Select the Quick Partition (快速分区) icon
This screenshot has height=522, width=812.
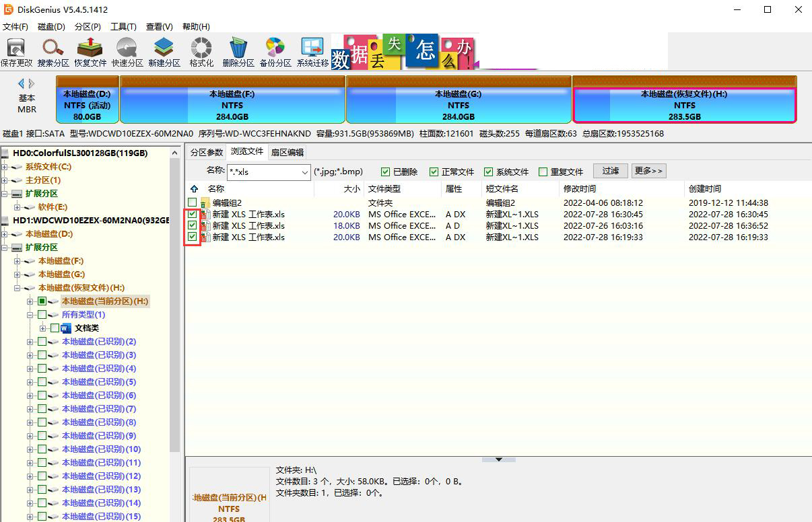tap(127, 52)
